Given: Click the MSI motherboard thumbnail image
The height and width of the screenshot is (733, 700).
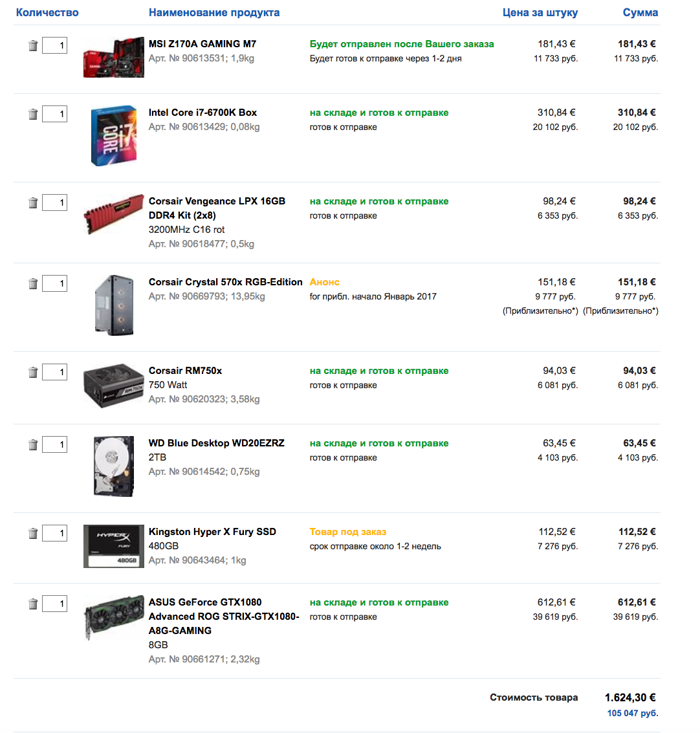Looking at the screenshot, I should pos(113,58).
